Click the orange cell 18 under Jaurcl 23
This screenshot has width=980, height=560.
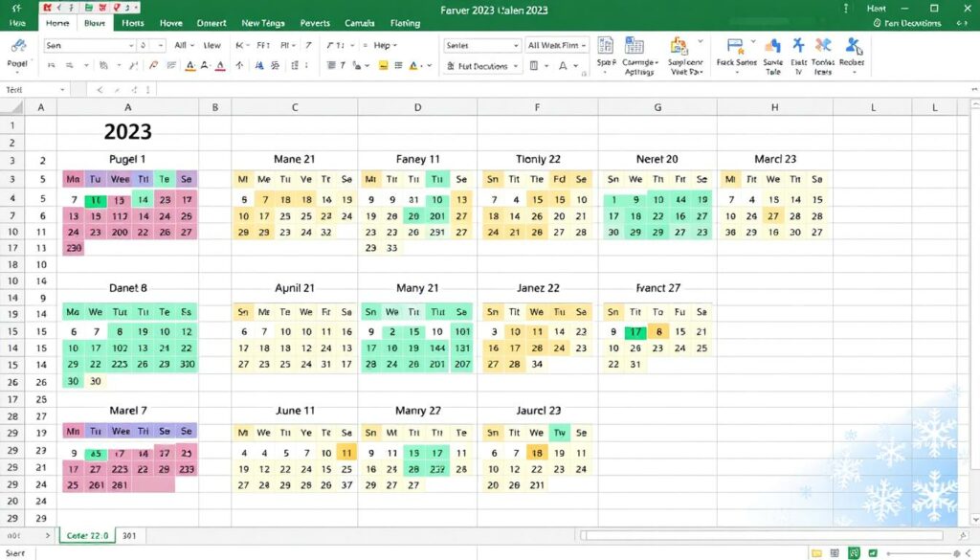tap(536, 453)
